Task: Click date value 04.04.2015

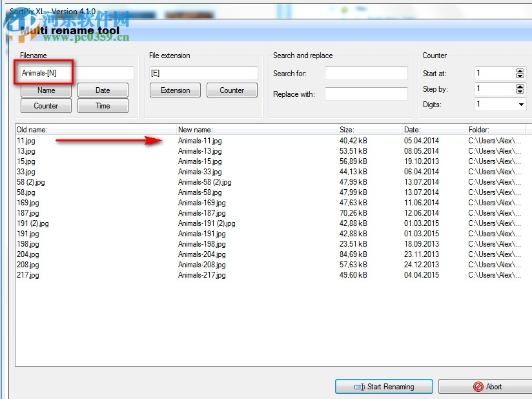Action: tap(422, 275)
